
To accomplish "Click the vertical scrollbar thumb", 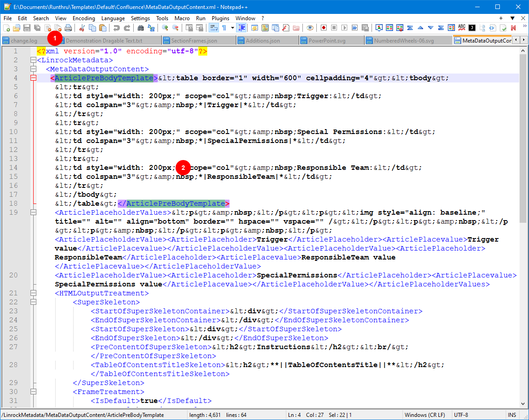I will coord(523,139).
